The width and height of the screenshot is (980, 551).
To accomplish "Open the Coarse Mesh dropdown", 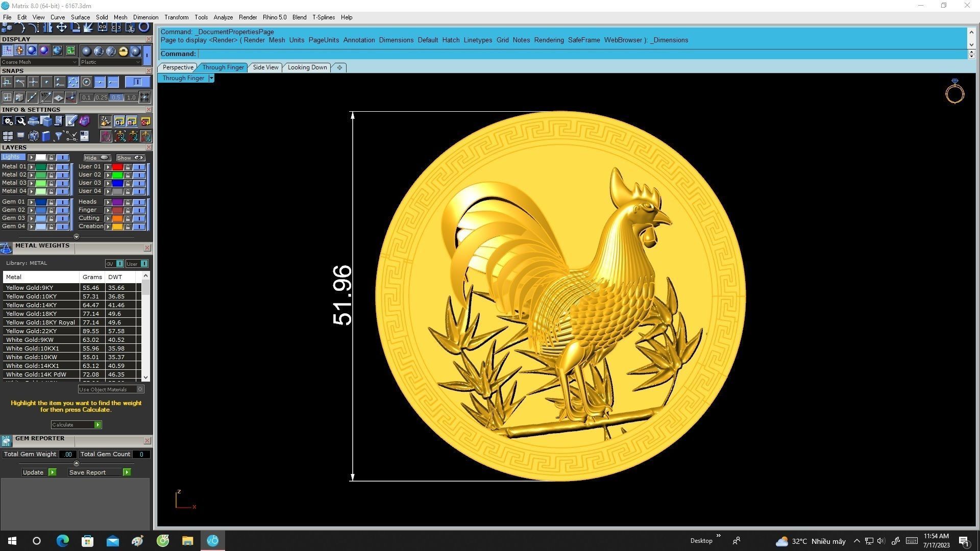I will [x=39, y=62].
